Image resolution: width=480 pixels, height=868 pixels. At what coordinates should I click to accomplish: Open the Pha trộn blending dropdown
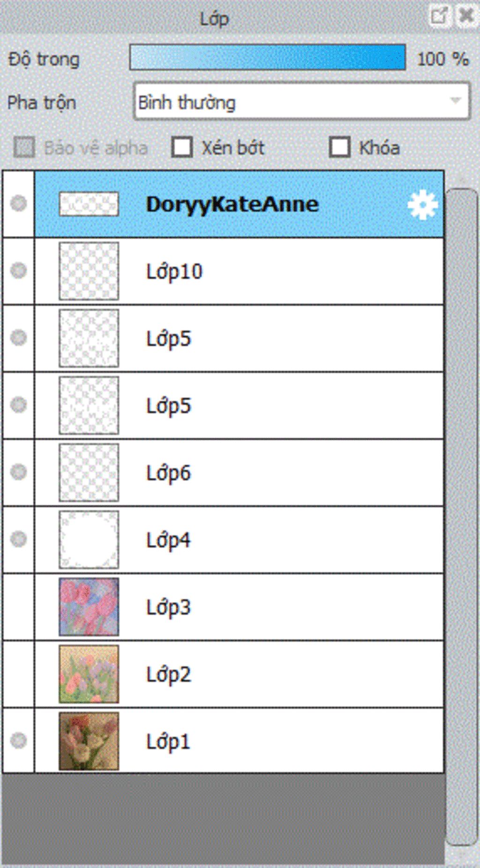click(x=301, y=101)
